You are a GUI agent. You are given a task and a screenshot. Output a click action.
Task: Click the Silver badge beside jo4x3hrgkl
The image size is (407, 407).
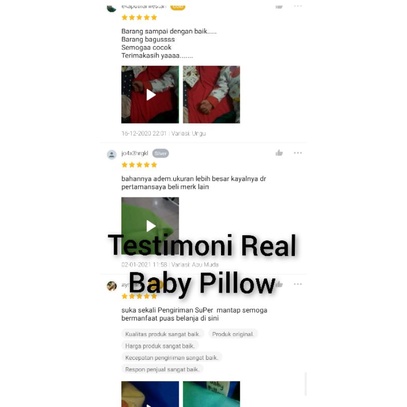[x=160, y=153]
